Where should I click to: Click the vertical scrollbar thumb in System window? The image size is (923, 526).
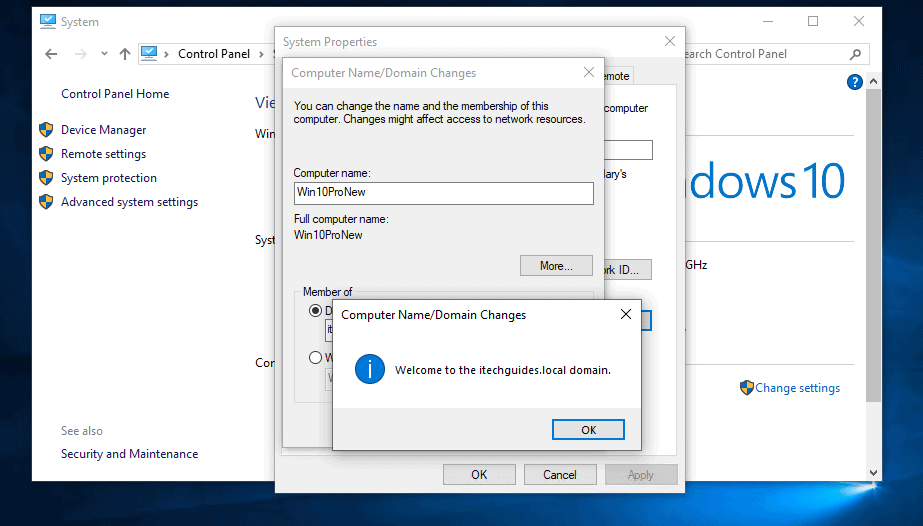pyautogui.click(x=874, y=245)
